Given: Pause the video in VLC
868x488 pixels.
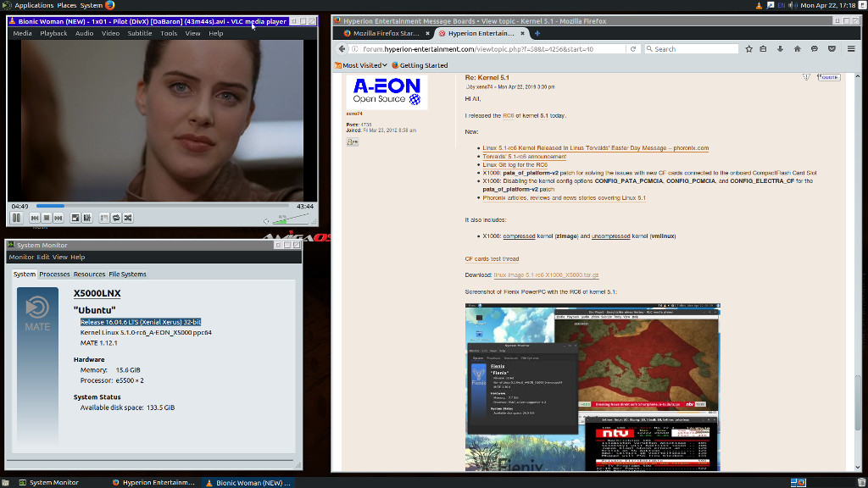Looking at the screenshot, I should [17, 218].
